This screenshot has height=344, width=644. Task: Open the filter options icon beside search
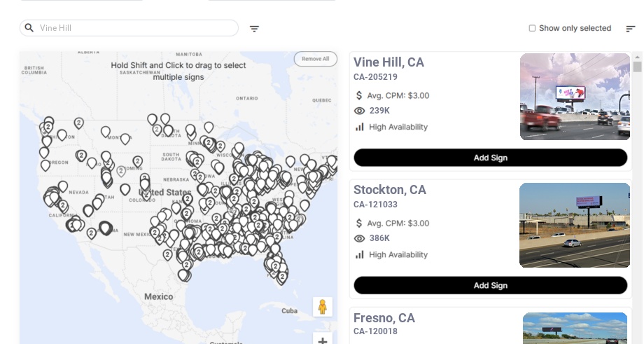pyautogui.click(x=255, y=29)
